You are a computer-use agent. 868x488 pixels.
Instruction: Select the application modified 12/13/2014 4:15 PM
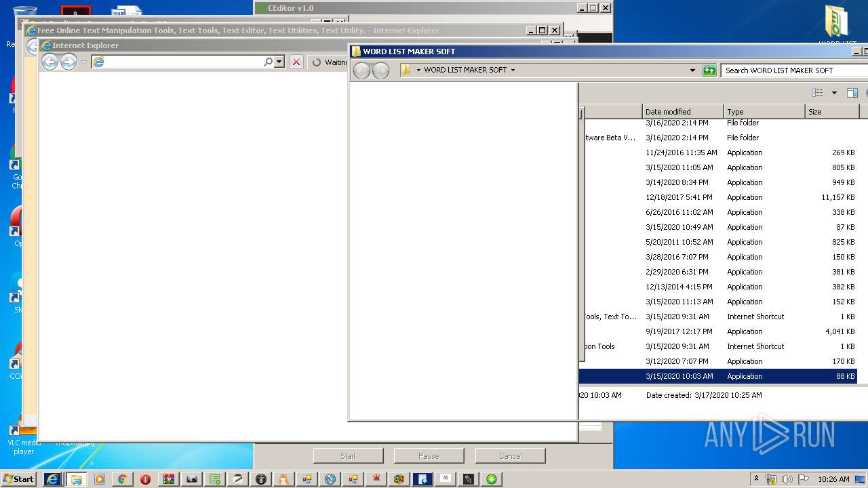(719, 287)
